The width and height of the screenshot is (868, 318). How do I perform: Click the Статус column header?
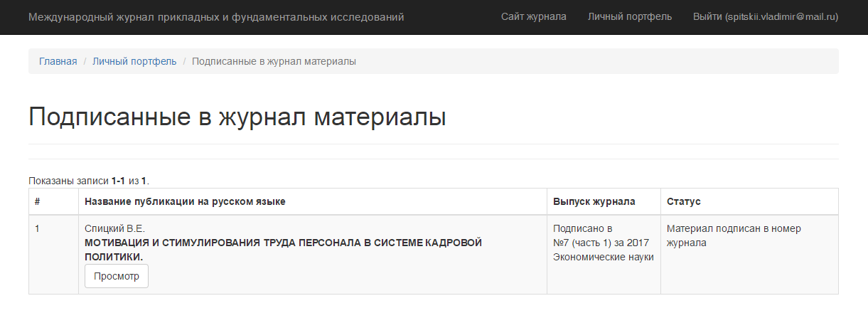point(683,201)
